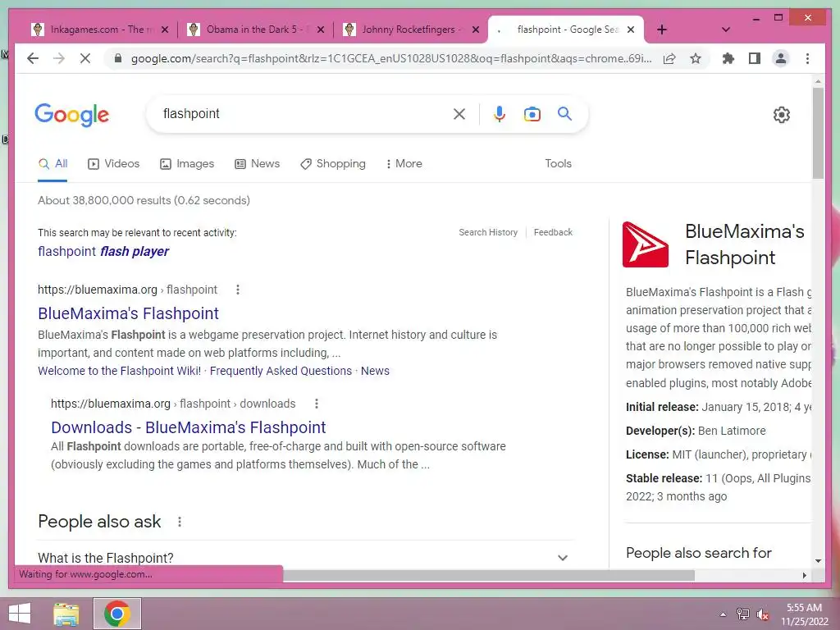
Task: Click the magnifier search button
Action: pos(564,113)
